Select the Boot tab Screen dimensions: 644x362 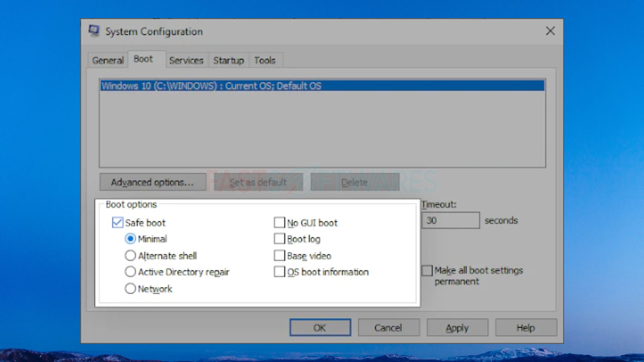(x=147, y=59)
